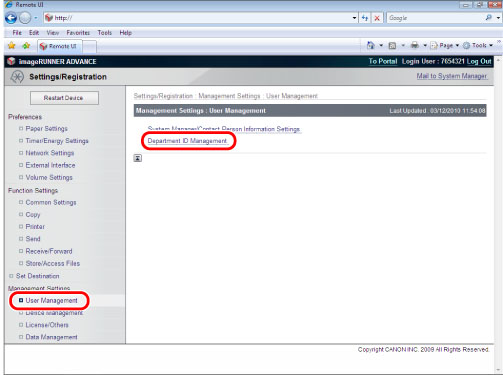Click the Settings/Registration breadcrumb link
Viewport: 503px width, 375px height.
[x=163, y=96]
